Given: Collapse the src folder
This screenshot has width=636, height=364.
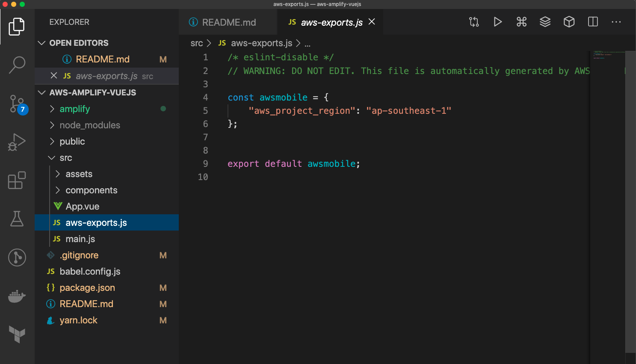Looking at the screenshot, I should (x=106, y=157).
